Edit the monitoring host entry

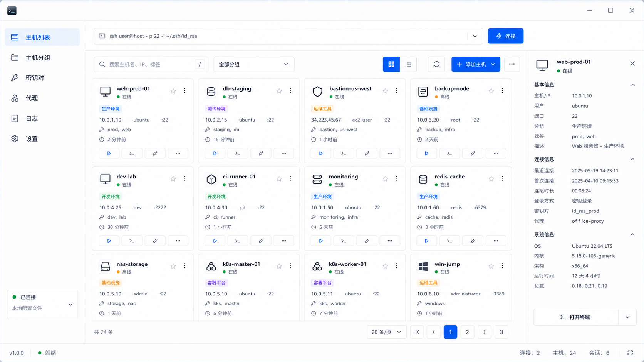(367, 241)
